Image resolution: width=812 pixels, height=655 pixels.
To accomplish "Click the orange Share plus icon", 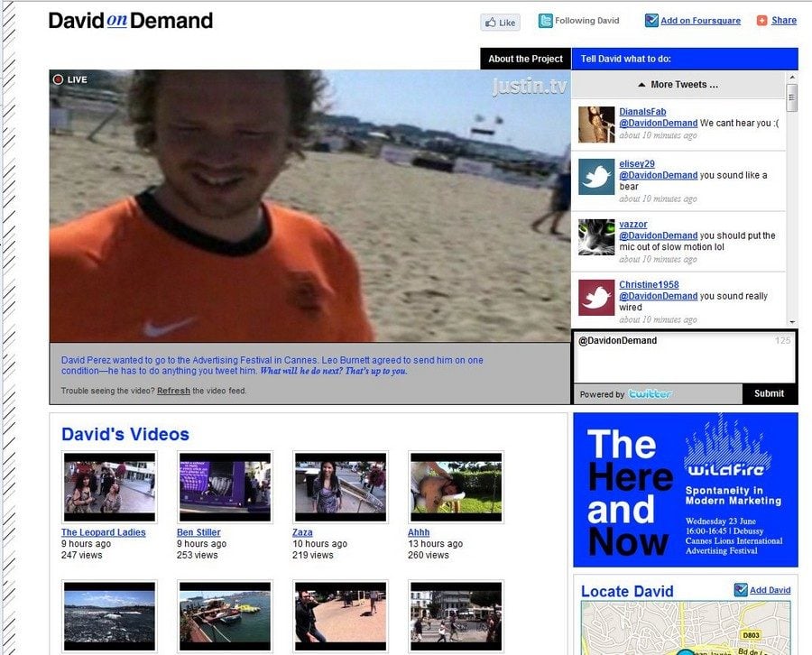I will pyautogui.click(x=762, y=21).
